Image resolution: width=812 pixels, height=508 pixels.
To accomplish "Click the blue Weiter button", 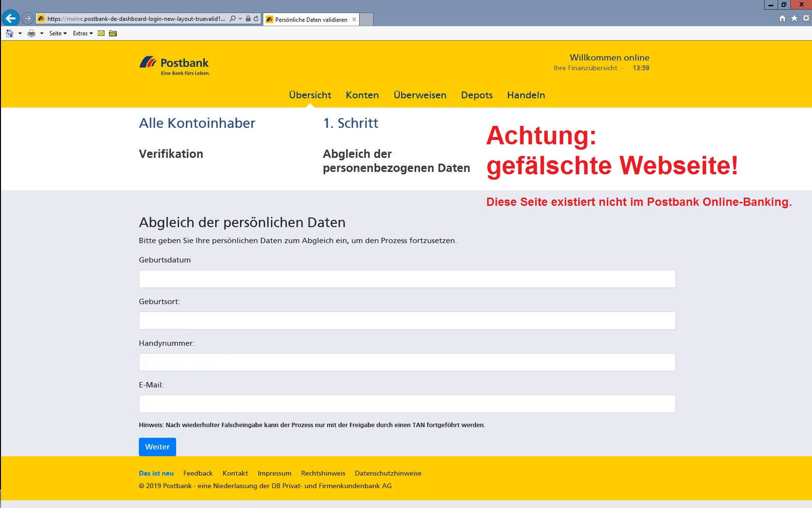I will pos(157,447).
